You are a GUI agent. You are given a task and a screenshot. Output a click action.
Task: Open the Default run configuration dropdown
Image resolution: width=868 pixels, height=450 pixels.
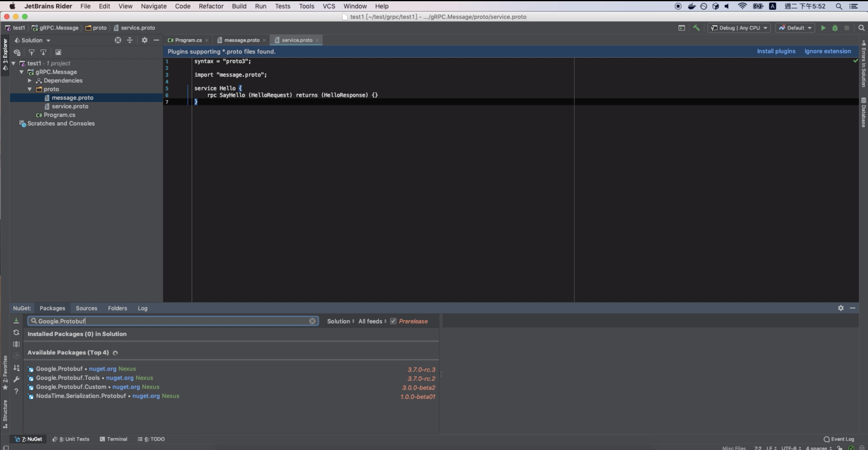[x=795, y=28]
